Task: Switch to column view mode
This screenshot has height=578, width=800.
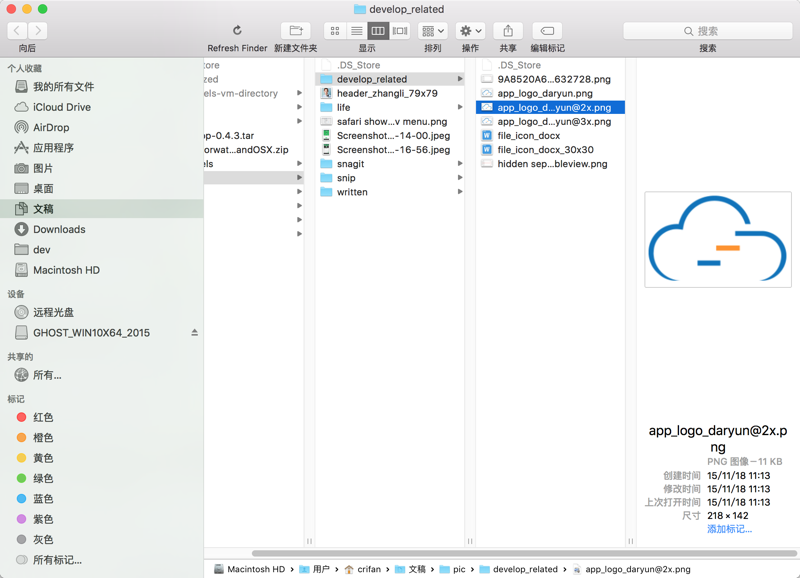Action: click(x=378, y=31)
